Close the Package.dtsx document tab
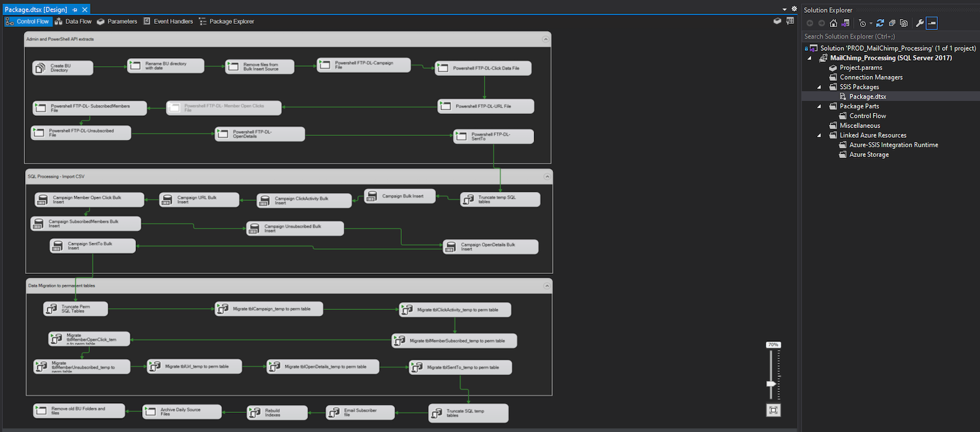This screenshot has width=980, height=432. [x=85, y=10]
